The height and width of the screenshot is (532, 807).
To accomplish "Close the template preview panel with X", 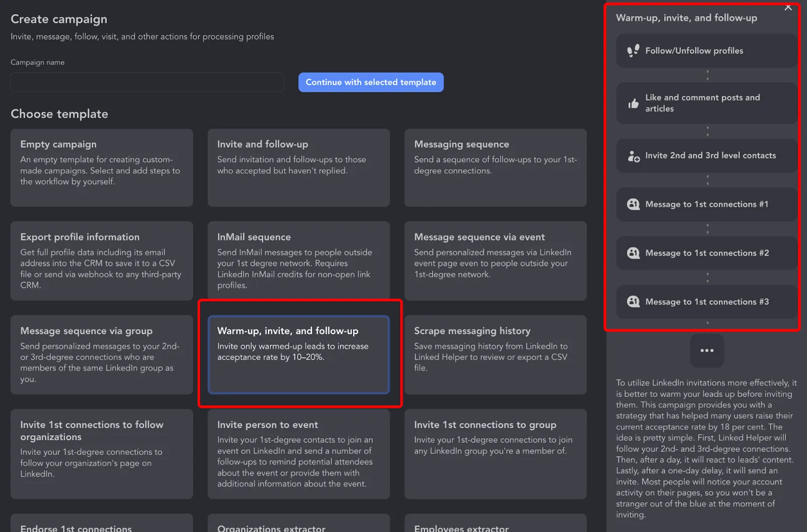I will click(x=788, y=7).
